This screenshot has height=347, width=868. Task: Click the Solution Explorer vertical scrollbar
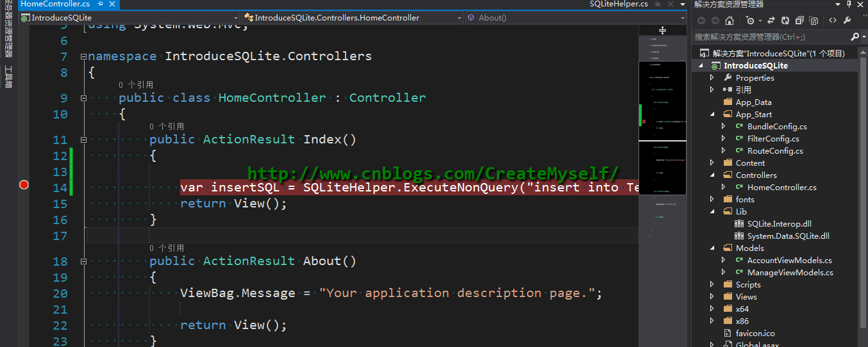(x=863, y=192)
